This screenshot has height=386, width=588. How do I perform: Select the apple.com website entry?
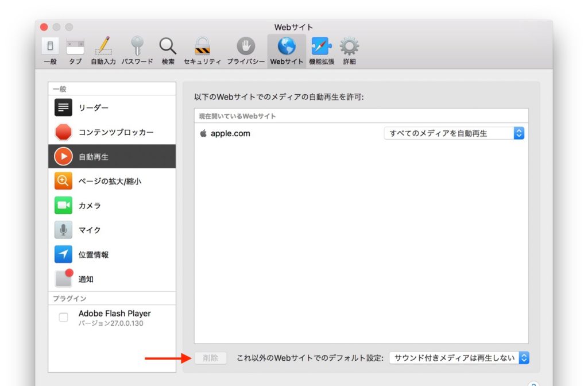pyautogui.click(x=232, y=133)
